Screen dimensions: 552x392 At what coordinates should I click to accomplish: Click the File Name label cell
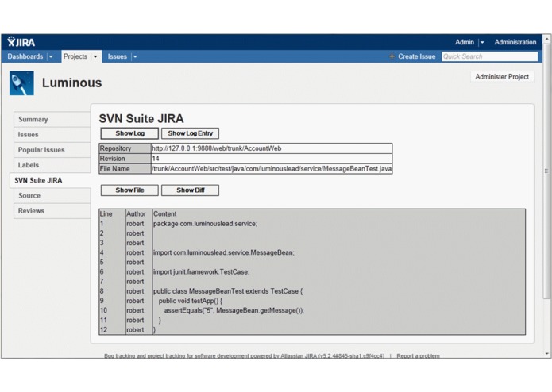(x=125, y=169)
